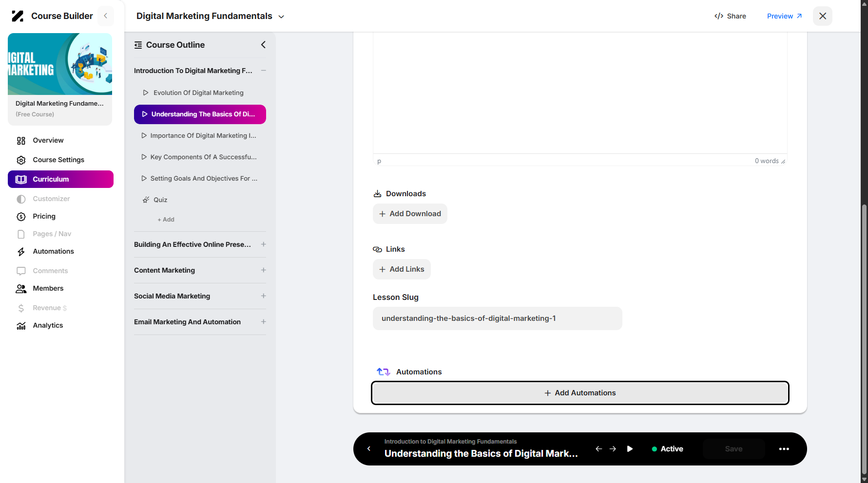
Task: Collapse the Introduction To Digital Marketing section
Action: pyautogui.click(x=263, y=71)
